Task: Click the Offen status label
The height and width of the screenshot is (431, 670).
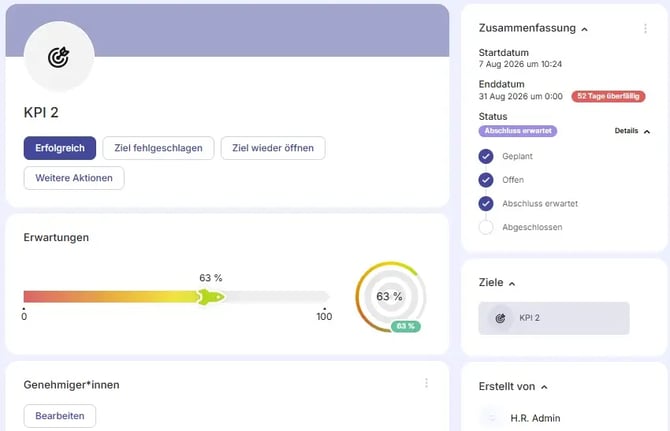Action: point(513,180)
